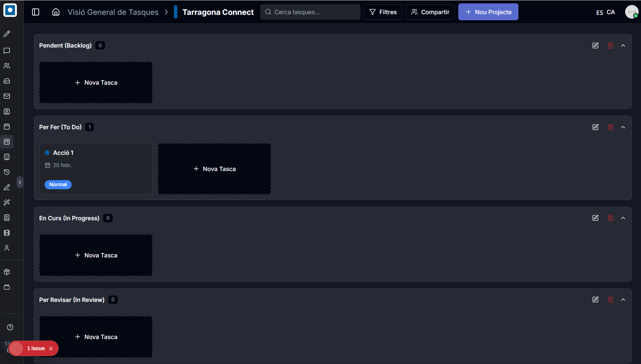Screen dimensions: 641x364
Task: Edit the En Curs (In Progress) column
Action: [x=595, y=218]
